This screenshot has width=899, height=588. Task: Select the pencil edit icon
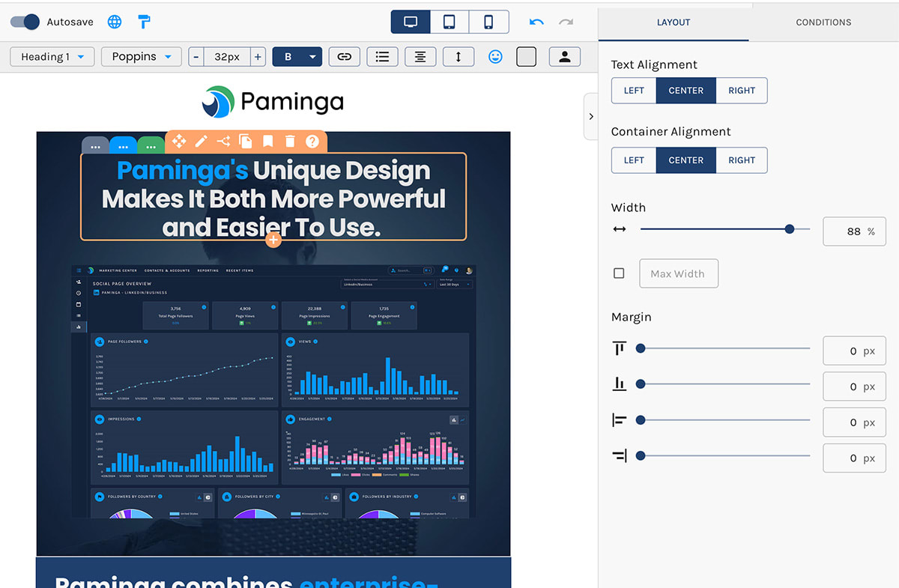(201, 141)
